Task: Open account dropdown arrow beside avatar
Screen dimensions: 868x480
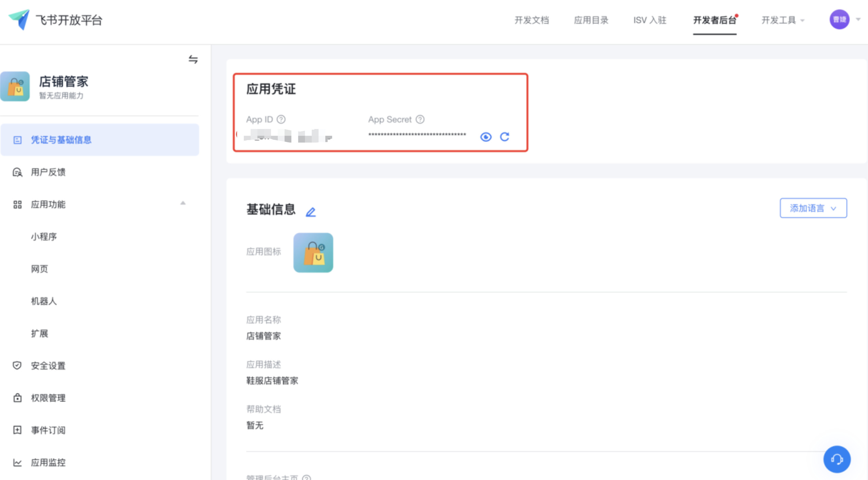Action: click(858, 20)
